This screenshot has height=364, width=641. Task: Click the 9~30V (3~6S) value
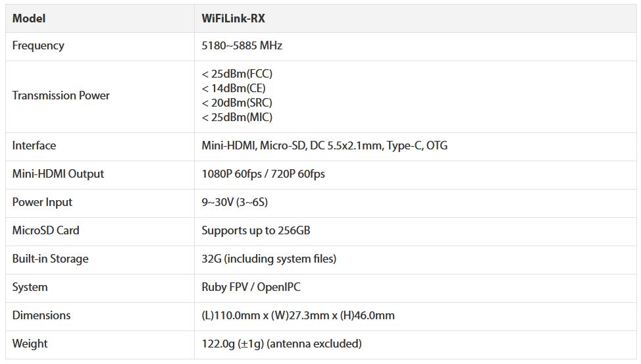click(x=234, y=202)
